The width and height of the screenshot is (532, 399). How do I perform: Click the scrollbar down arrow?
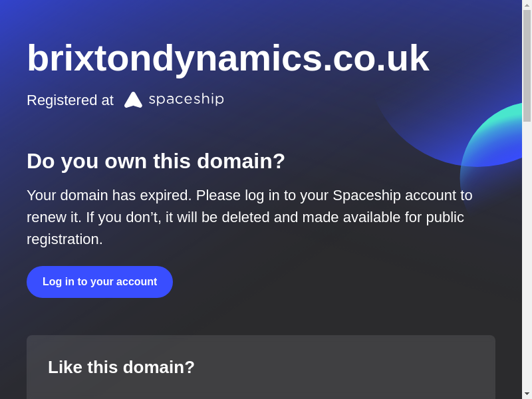527,394
